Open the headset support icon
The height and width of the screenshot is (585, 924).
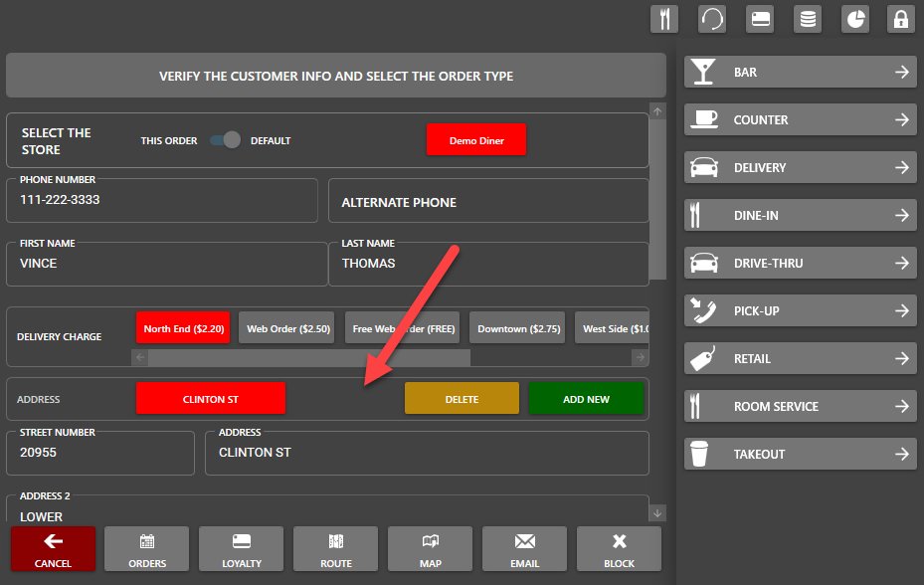(712, 19)
